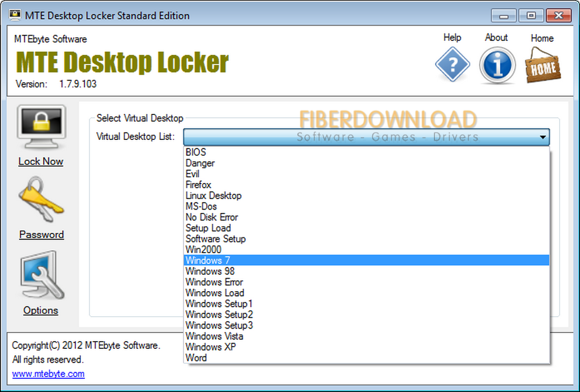580x392 pixels.
Task: Minimize the MTE Desktop Locker window
Action: pyautogui.click(x=504, y=15)
